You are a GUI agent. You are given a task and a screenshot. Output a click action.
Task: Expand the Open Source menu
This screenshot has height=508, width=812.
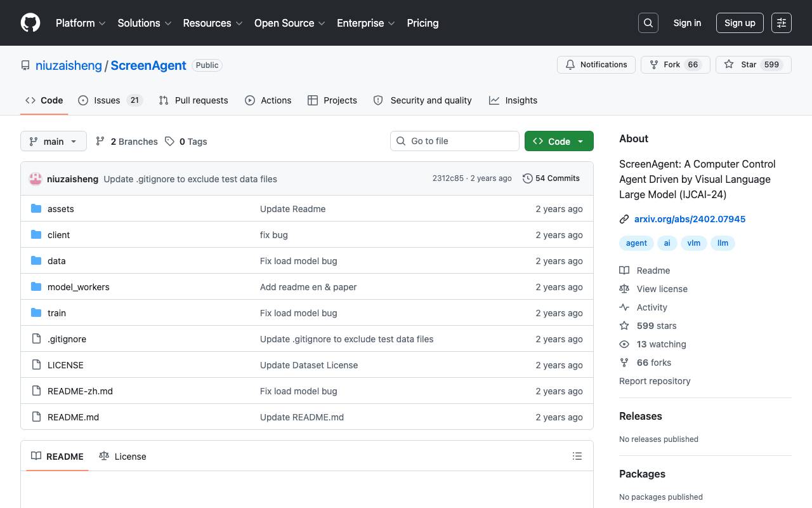[x=290, y=23]
